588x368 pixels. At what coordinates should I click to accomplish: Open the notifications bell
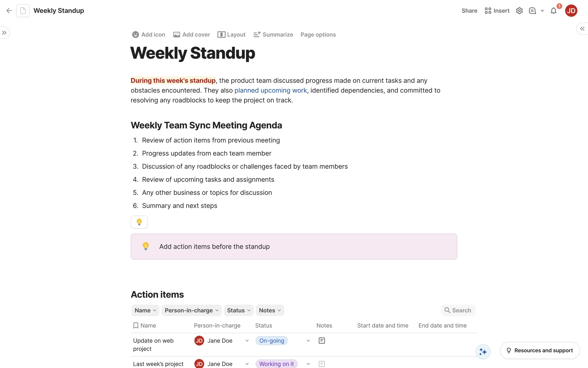coord(553,10)
